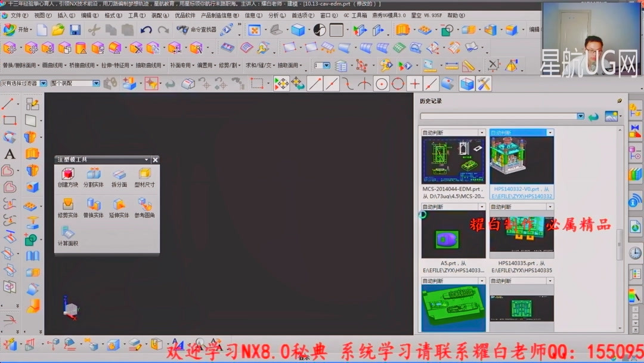Toggle the endpoint snap option
Screen dimensions: 644x363
point(314,84)
